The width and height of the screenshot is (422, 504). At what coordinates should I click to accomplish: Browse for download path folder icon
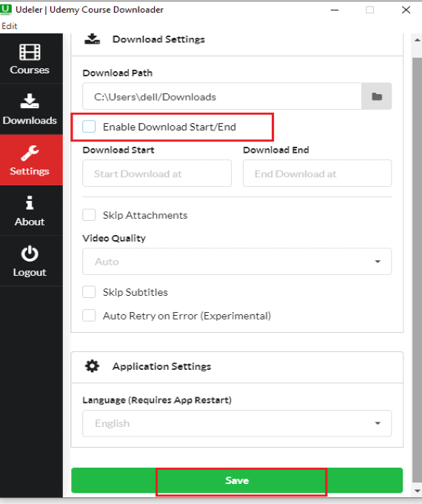tap(376, 96)
